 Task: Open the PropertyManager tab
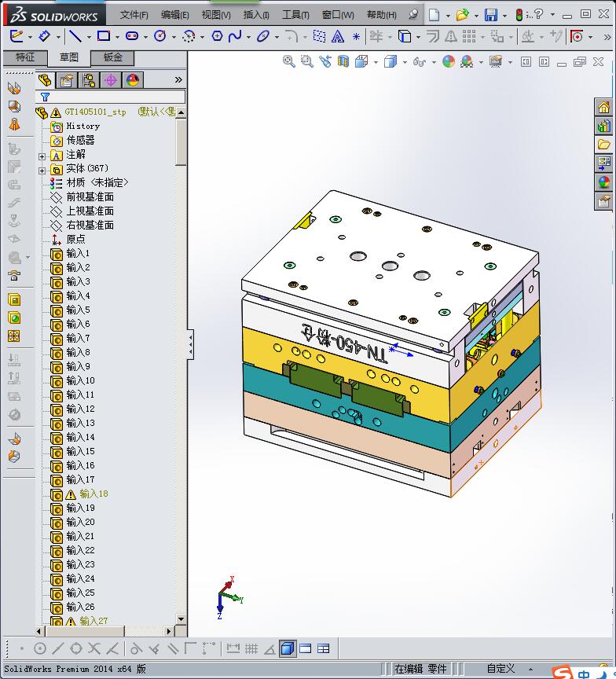click(66, 80)
